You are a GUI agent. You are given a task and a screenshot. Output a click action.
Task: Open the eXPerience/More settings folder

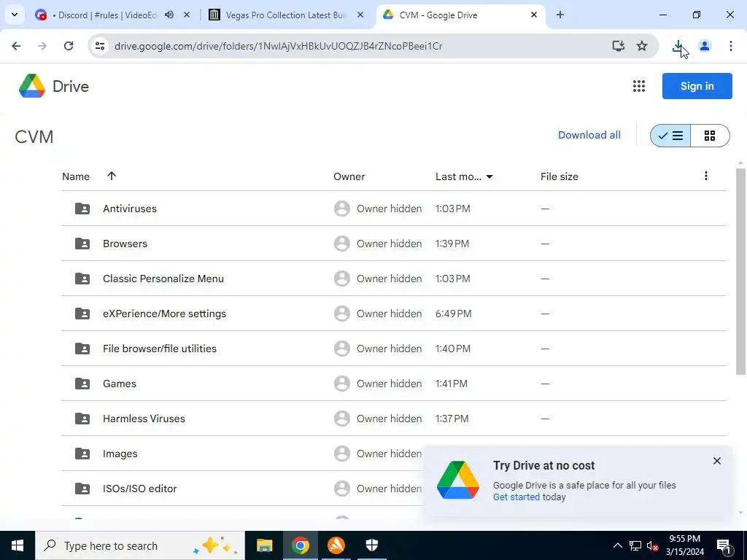coord(164,314)
